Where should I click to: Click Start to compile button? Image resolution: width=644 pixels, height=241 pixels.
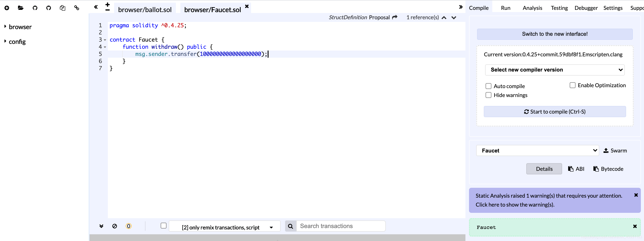[x=554, y=112]
